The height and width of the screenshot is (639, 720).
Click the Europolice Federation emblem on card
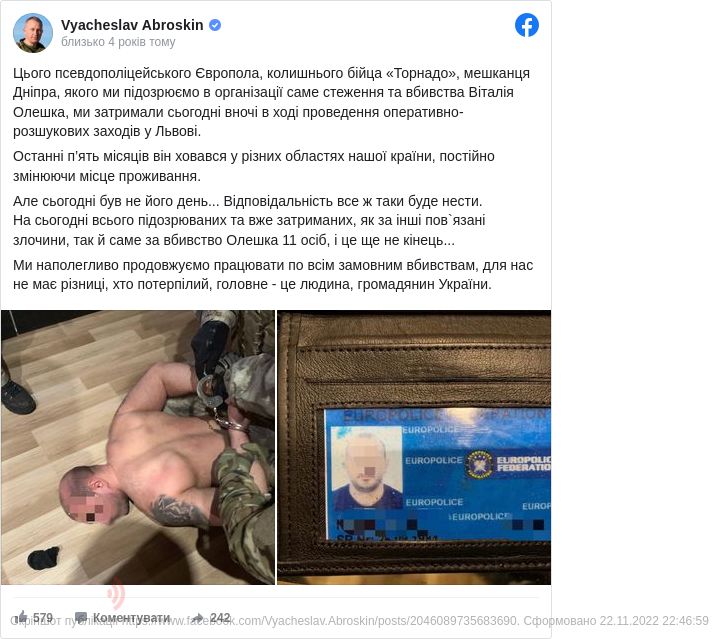(x=479, y=463)
